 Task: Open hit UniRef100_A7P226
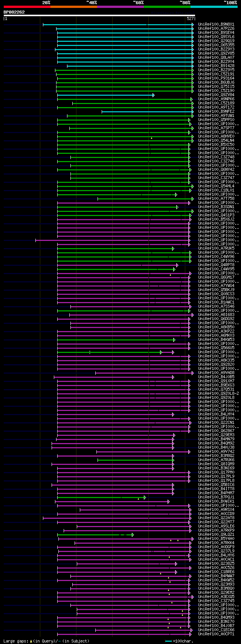coord(216,29)
